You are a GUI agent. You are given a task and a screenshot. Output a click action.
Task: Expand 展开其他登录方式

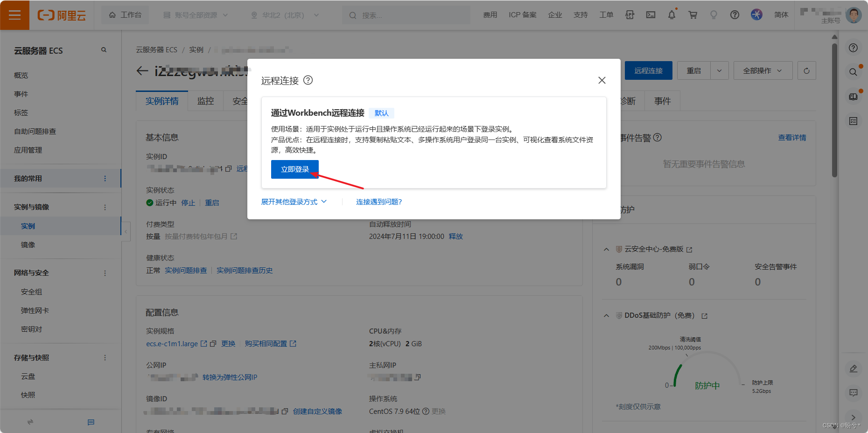coord(294,202)
